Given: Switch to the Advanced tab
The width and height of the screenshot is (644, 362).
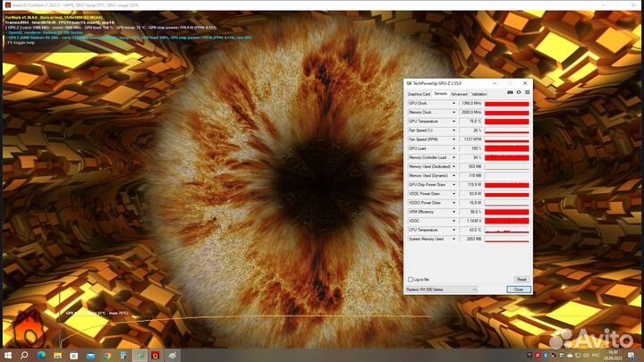Looking at the screenshot, I should pyautogui.click(x=459, y=93).
